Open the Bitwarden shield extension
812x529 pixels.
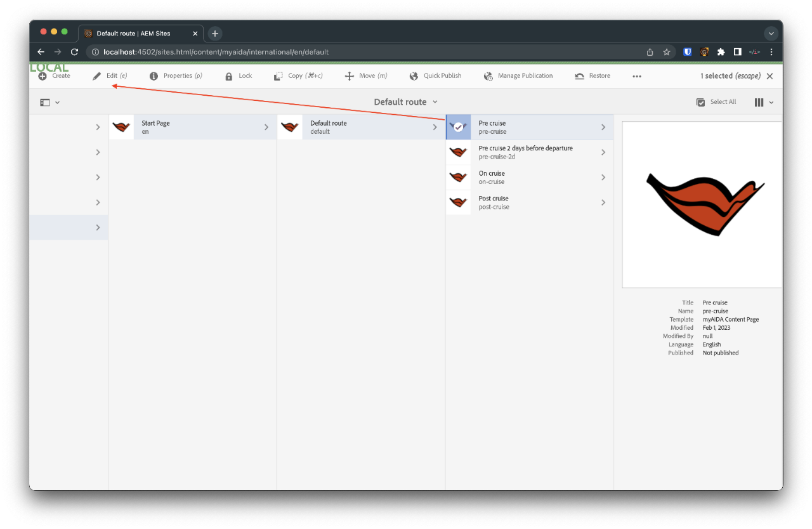[688, 52]
